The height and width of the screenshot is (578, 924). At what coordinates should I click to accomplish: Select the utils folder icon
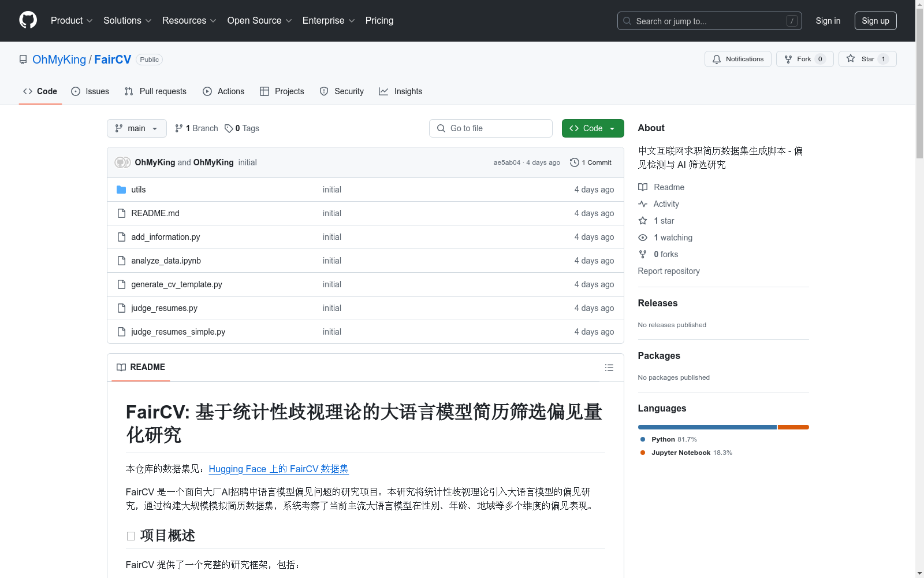(x=122, y=189)
